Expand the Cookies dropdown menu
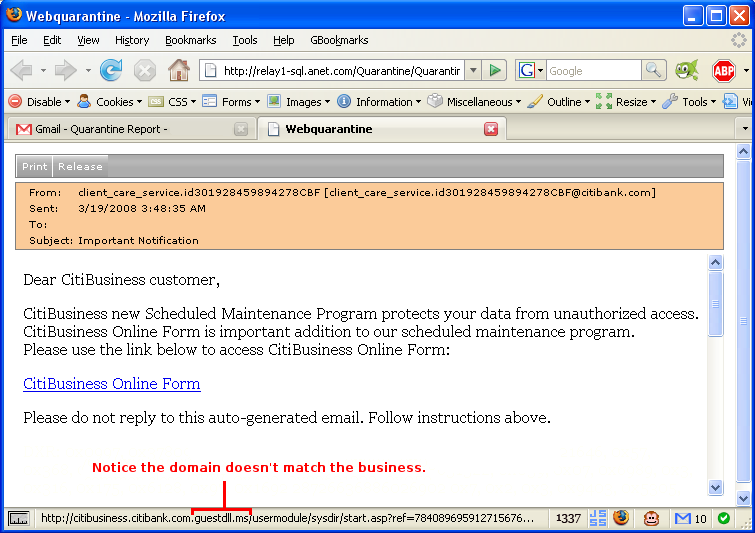 point(139,102)
